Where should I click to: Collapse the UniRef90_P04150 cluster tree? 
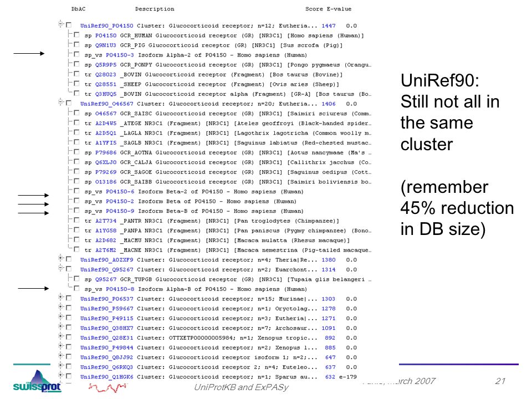pos(61,24)
